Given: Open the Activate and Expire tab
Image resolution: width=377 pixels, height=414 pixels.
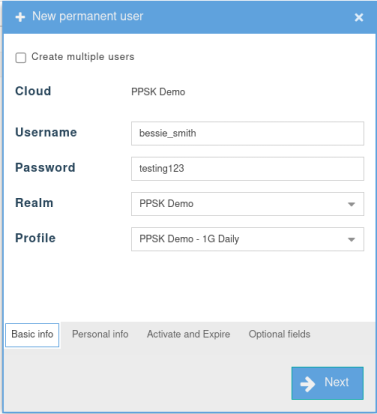Looking at the screenshot, I should coord(188,334).
